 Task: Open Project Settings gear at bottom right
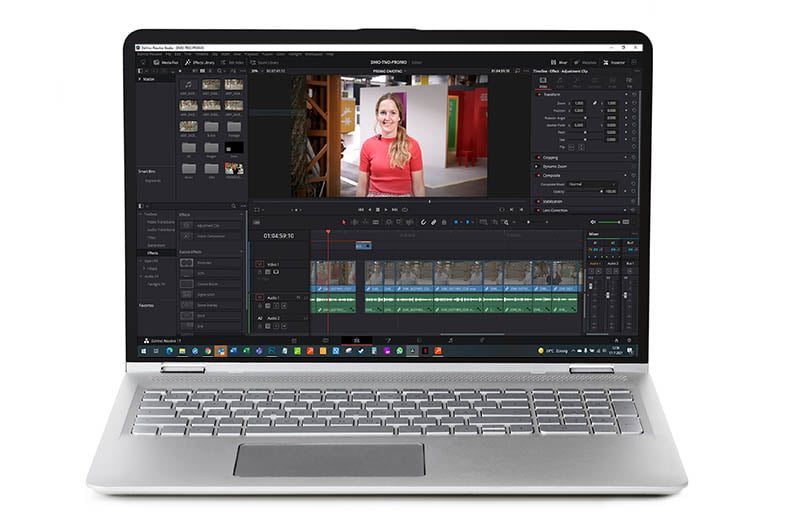tap(629, 340)
